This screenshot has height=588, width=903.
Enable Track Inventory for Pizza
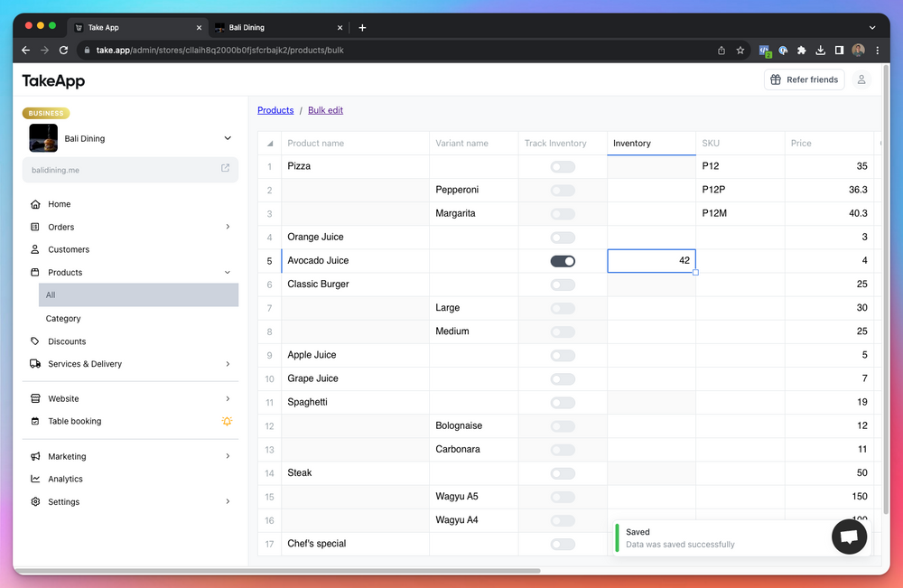[563, 166]
